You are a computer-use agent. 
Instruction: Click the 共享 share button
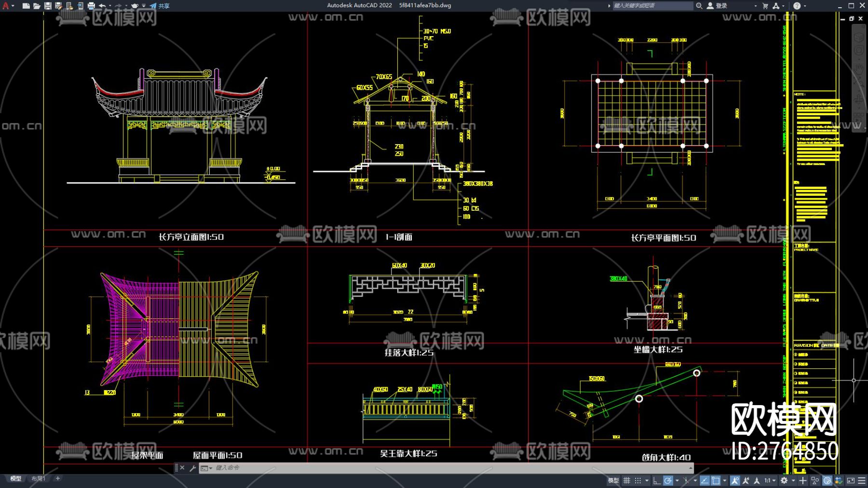coord(160,6)
